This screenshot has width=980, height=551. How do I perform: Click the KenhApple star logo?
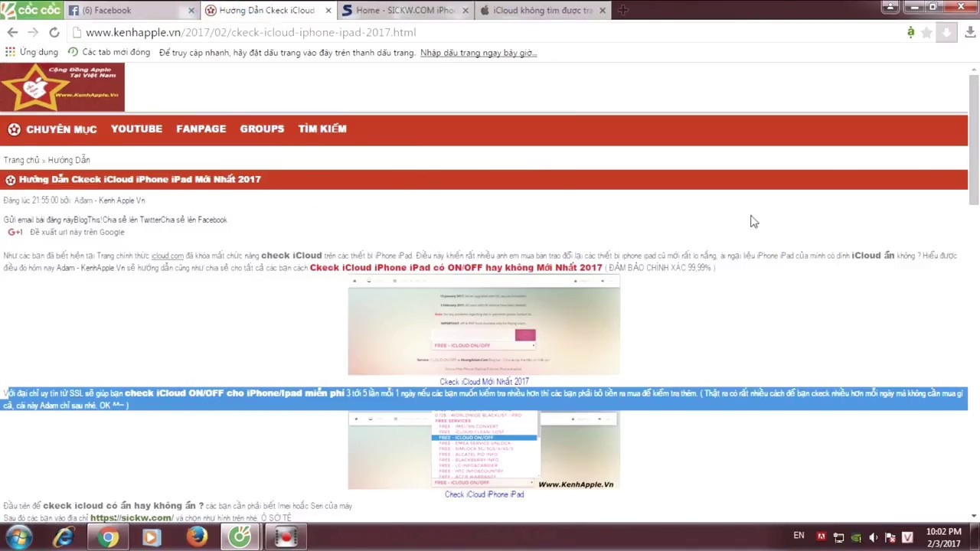62,88
